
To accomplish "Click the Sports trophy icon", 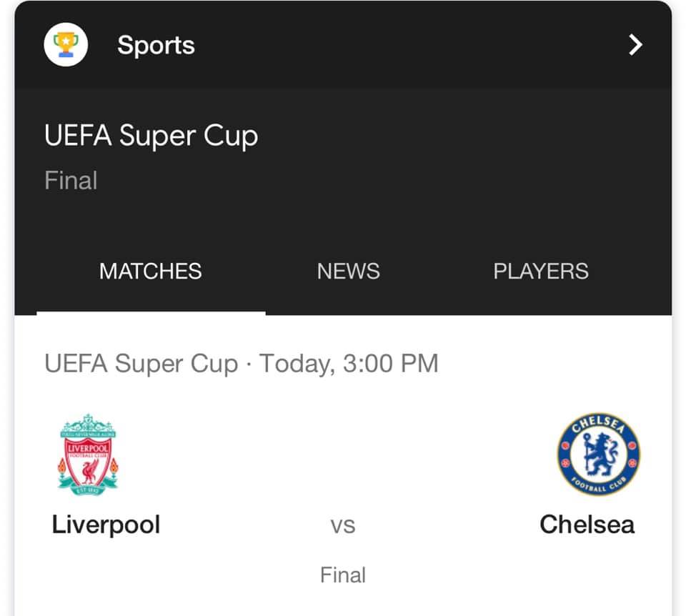I will [66, 45].
